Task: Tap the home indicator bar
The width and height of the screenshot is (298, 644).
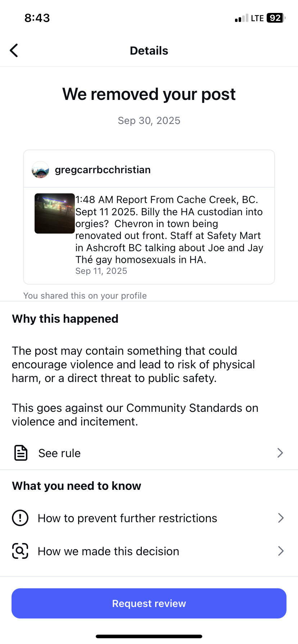Action: 149,636
